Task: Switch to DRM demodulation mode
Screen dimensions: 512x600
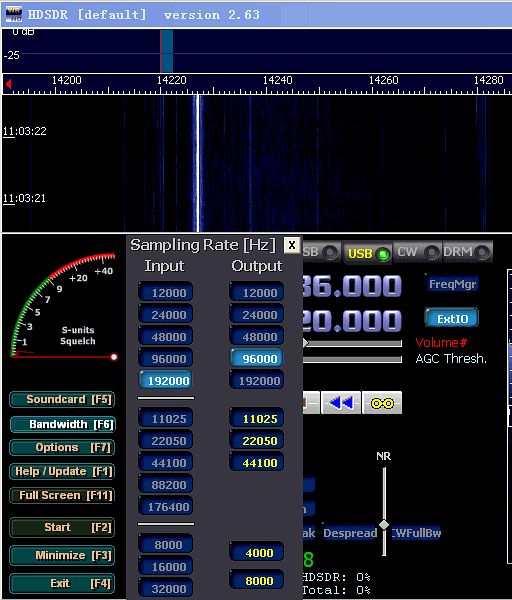Action: point(467,252)
